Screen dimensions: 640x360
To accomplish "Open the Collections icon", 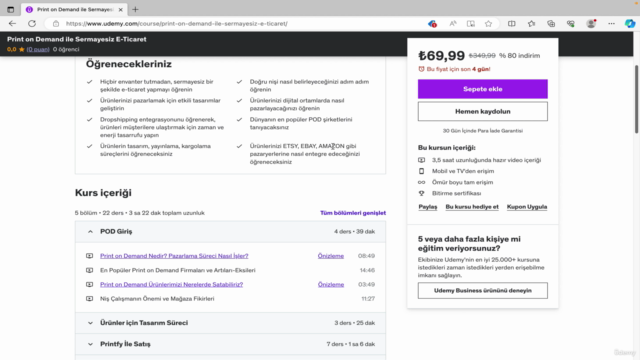I will [x=551, y=24].
